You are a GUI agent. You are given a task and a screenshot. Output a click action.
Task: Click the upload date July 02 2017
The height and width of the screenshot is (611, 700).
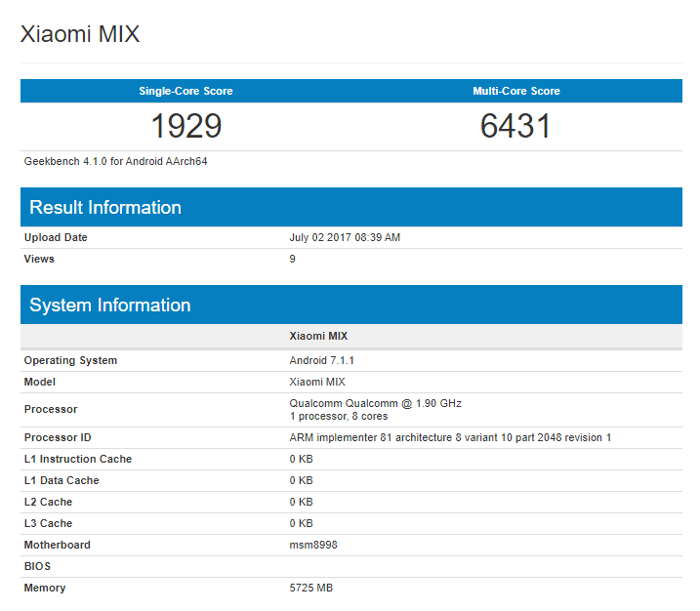tap(345, 237)
